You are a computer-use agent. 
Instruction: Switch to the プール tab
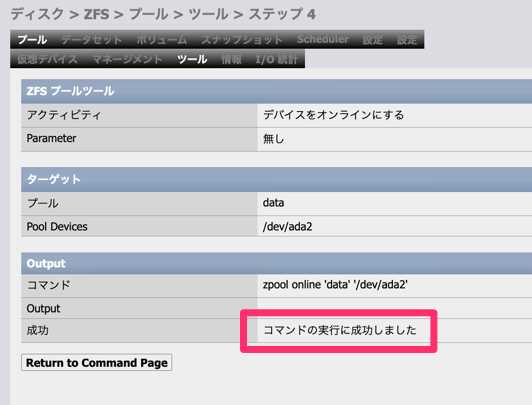tap(32, 40)
